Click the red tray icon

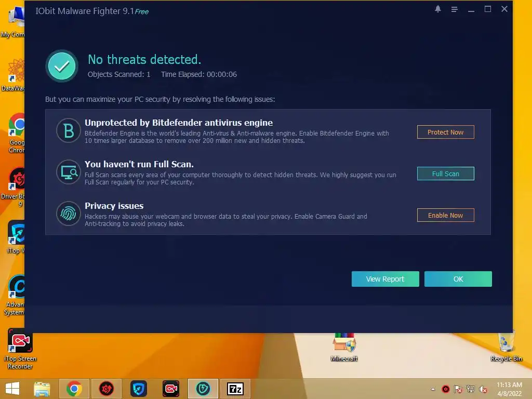pos(445,389)
